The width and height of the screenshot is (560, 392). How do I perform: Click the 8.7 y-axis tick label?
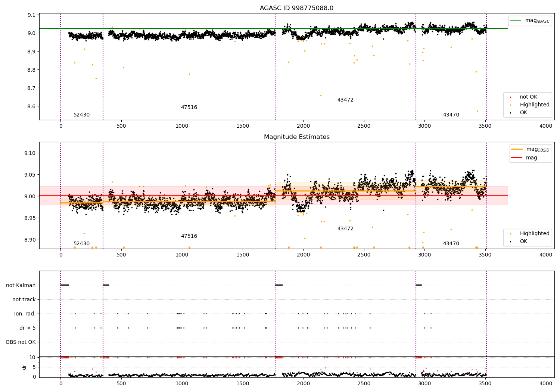[31, 88]
